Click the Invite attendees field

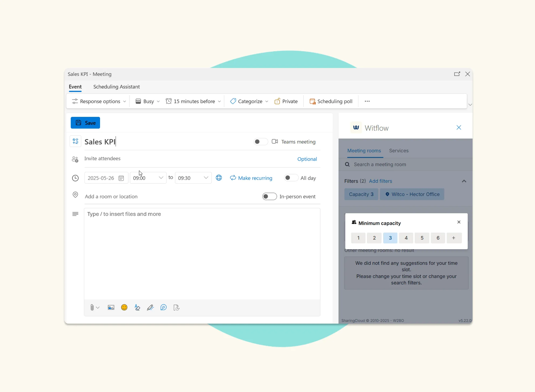pyautogui.click(x=187, y=159)
